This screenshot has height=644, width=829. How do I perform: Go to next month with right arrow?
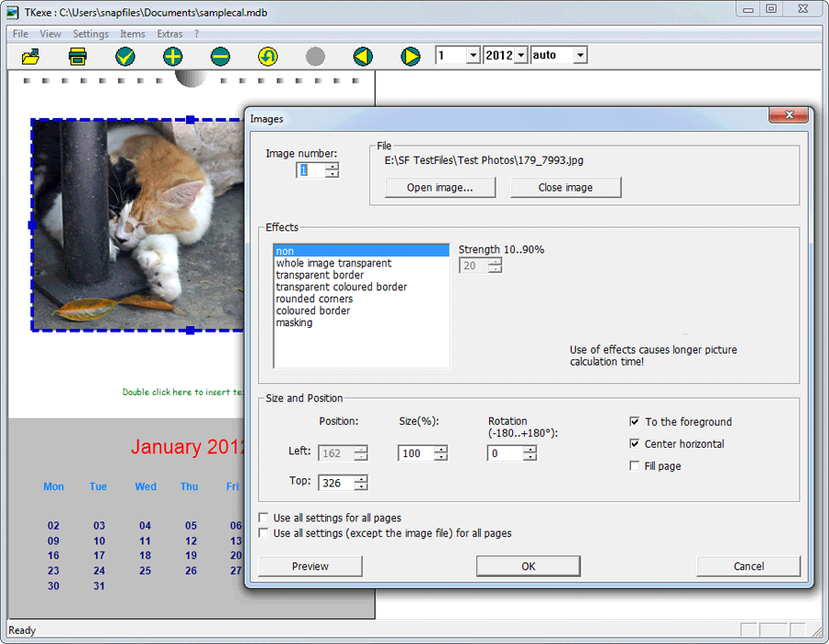(x=411, y=56)
